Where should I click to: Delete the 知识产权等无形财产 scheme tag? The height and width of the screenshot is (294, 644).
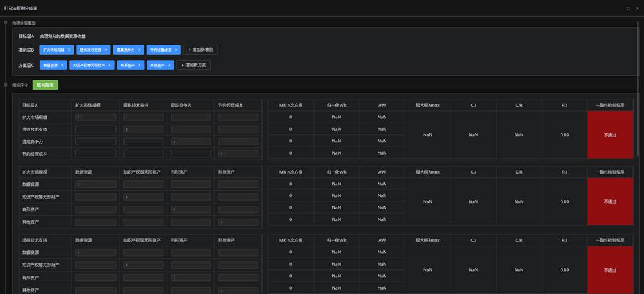click(x=110, y=65)
